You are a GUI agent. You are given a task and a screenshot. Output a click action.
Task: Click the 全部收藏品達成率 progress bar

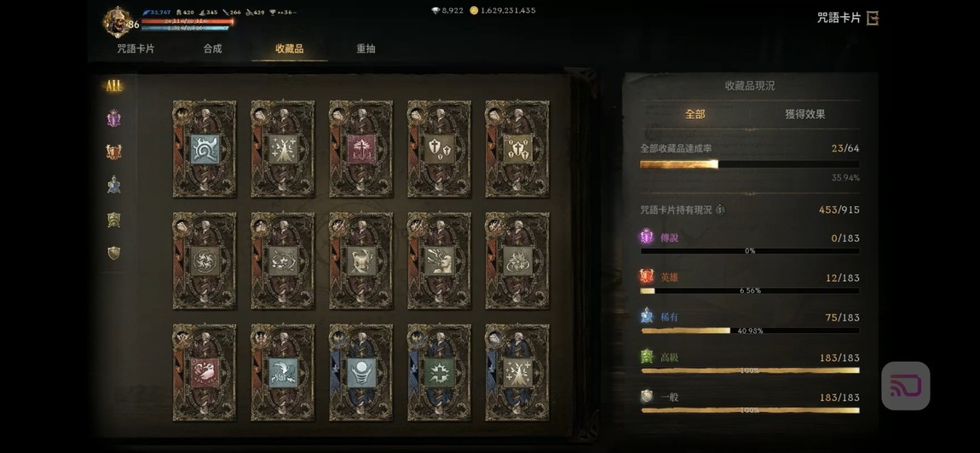(749, 164)
